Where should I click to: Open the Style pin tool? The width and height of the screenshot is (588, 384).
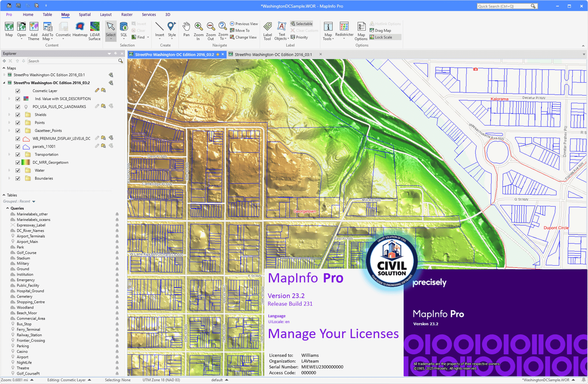[172, 31]
